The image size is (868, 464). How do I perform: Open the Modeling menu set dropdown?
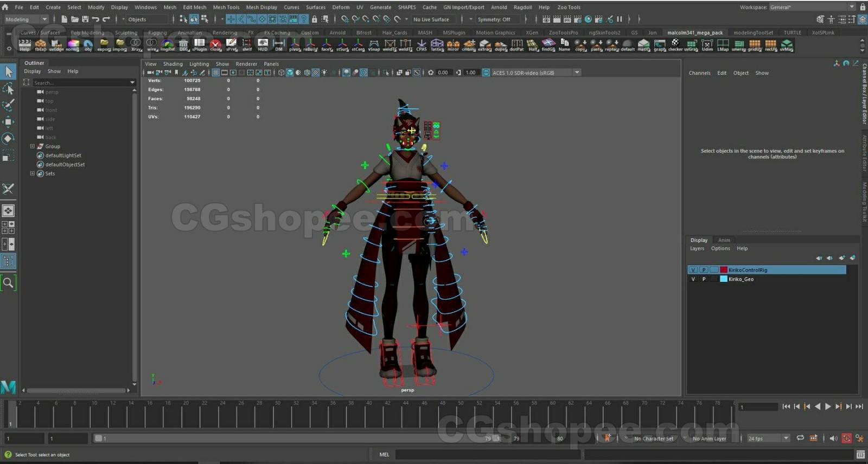(26, 19)
